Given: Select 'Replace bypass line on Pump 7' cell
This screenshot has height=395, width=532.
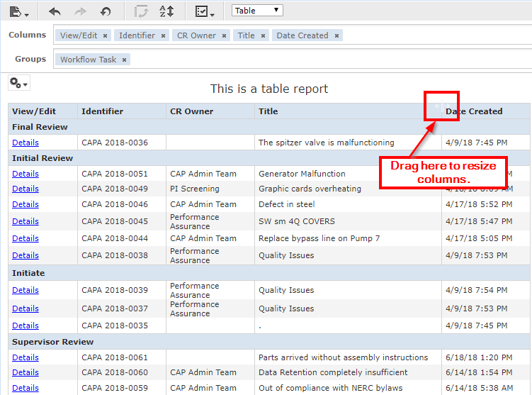Looking at the screenshot, I should pos(348,238).
